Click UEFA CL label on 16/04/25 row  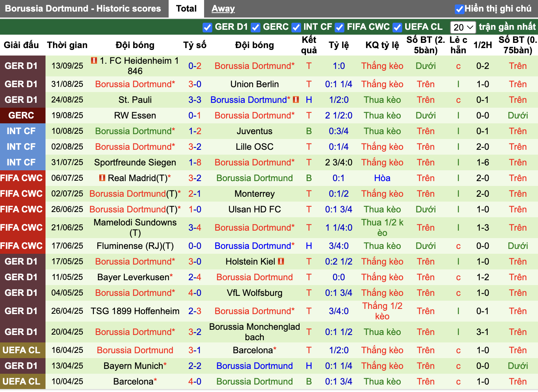coord(21,350)
